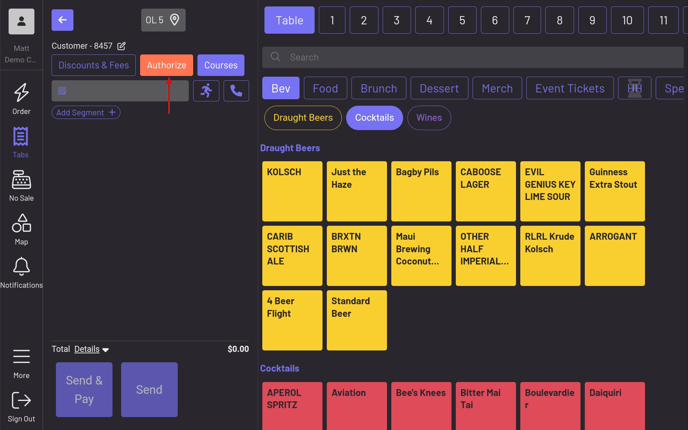Click the running person takeout icon
Image resolution: width=688 pixels, height=430 pixels.
click(207, 91)
